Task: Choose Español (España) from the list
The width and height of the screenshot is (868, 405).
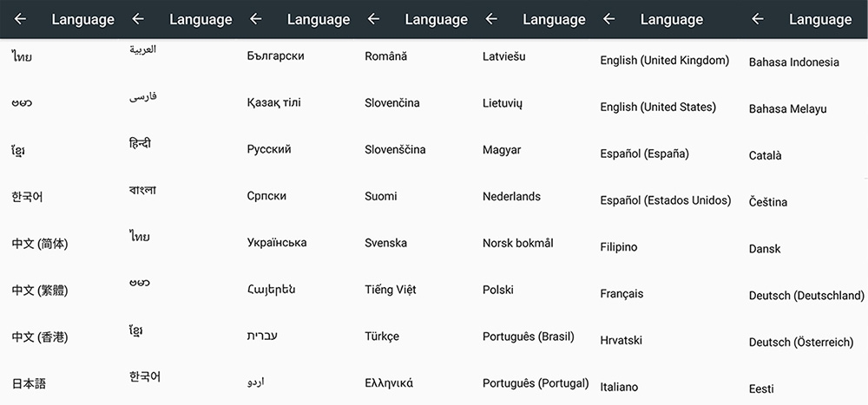Action: point(644,154)
